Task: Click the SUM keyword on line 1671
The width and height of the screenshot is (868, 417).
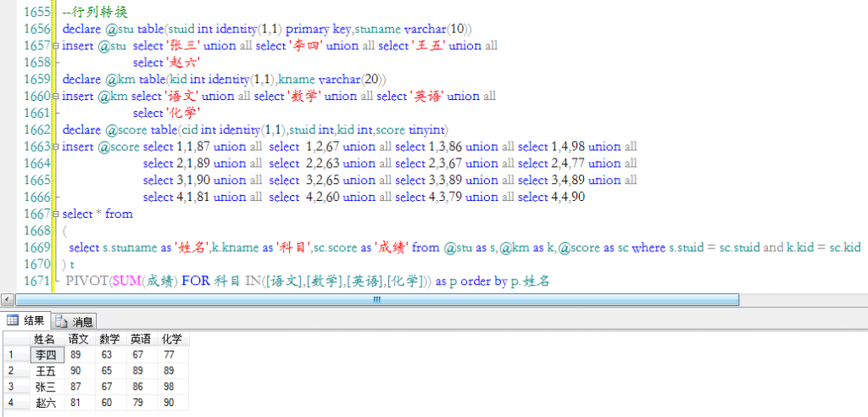Action: pyautogui.click(x=127, y=281)
